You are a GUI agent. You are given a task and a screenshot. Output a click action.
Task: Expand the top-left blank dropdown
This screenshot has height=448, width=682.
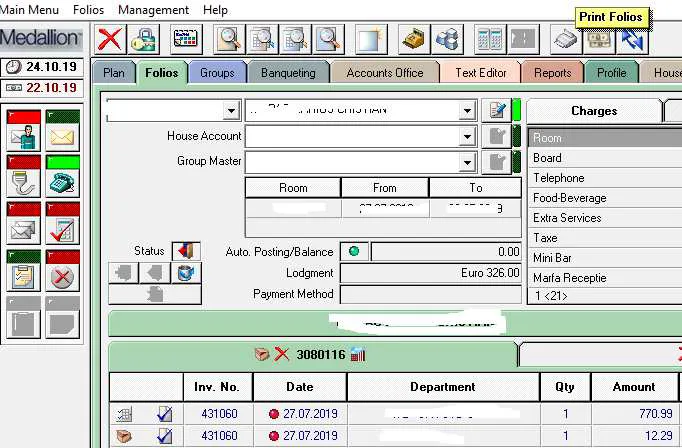pos(231,111)
